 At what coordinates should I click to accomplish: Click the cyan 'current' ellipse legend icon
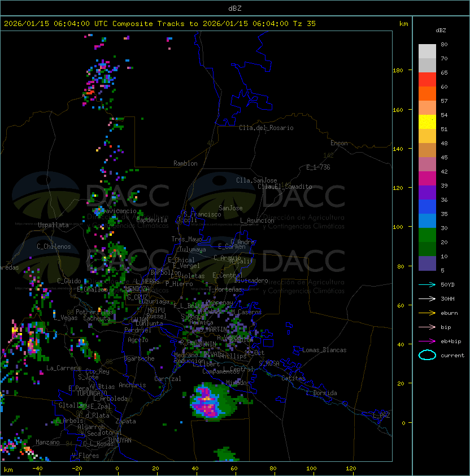[427, 355]
